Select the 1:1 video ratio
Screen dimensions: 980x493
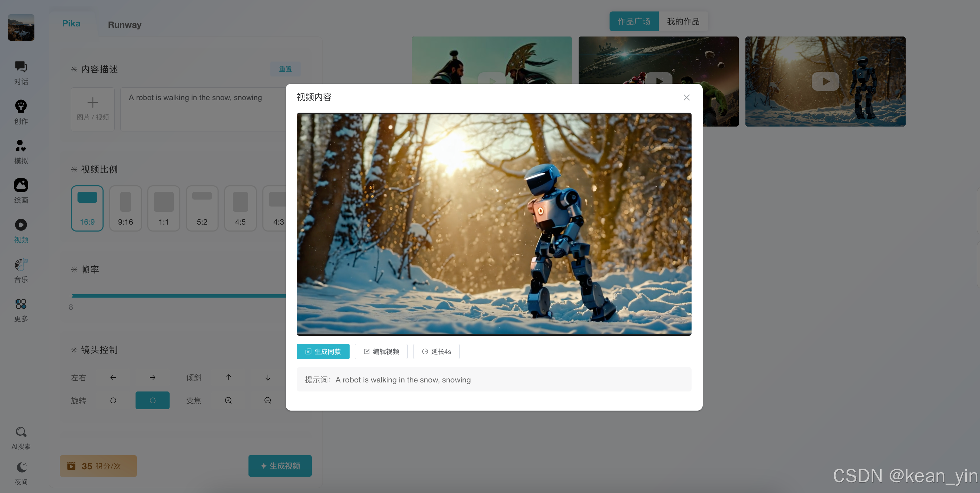pyautogui.click(x=164, y=208)
